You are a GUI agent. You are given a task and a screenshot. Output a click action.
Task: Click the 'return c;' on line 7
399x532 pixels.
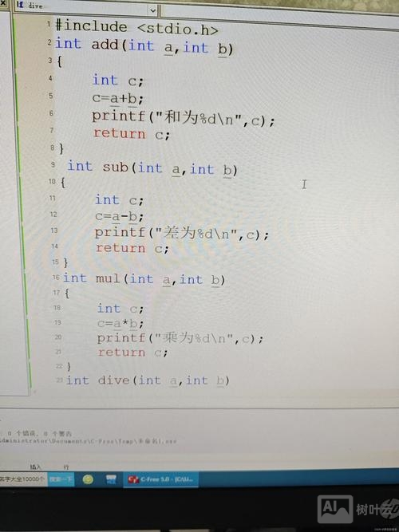tap(132, 134)
